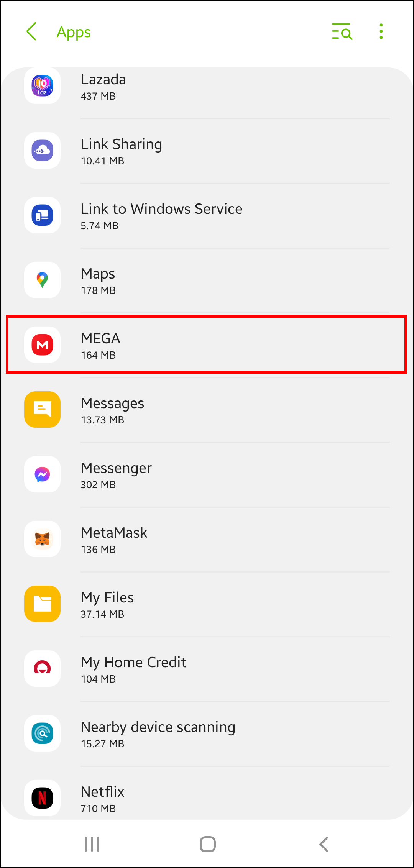Open the three-dot more options menu

coord(381,31)
